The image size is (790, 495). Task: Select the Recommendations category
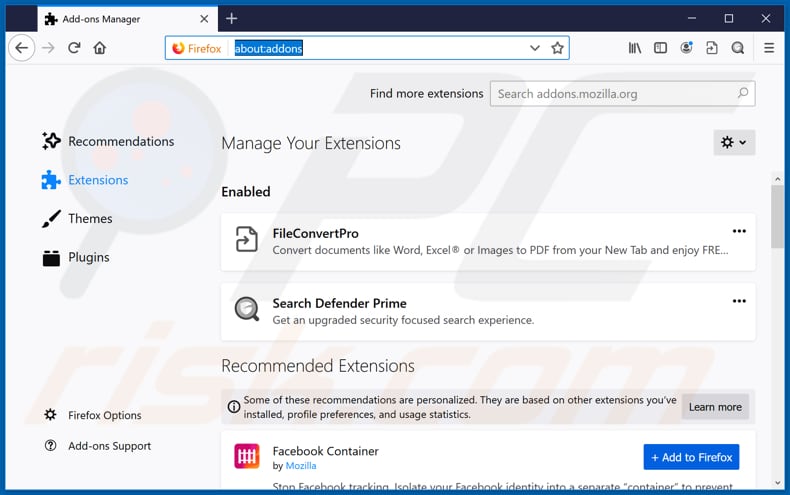[x=108, y=141]
